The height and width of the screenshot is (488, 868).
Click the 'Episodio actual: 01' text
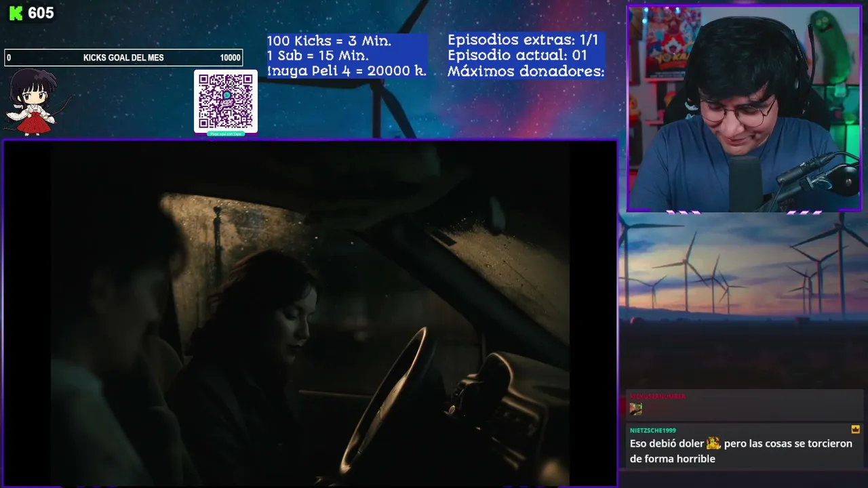[517, 55]
